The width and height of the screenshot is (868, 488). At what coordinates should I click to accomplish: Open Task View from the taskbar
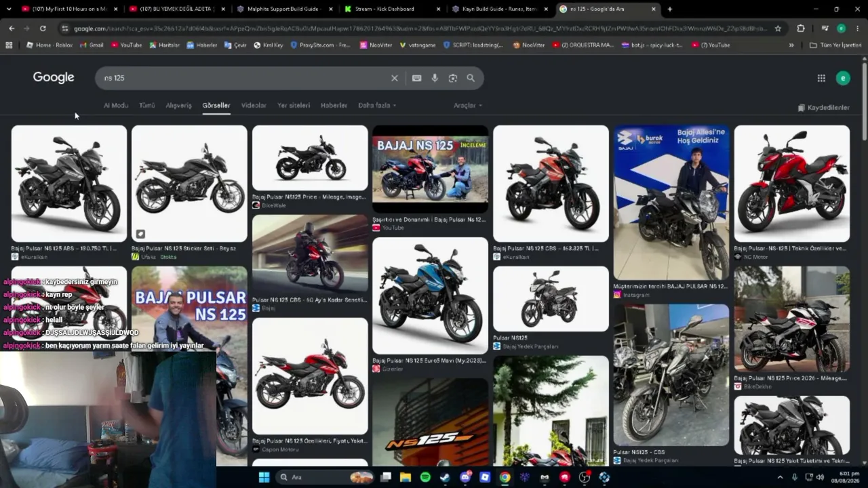pos(386,477)
